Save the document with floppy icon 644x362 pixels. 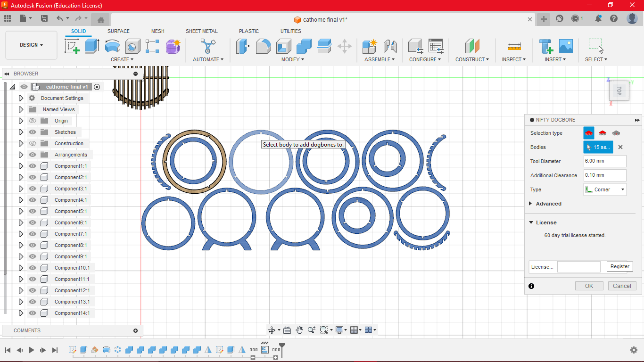(44, 18)
